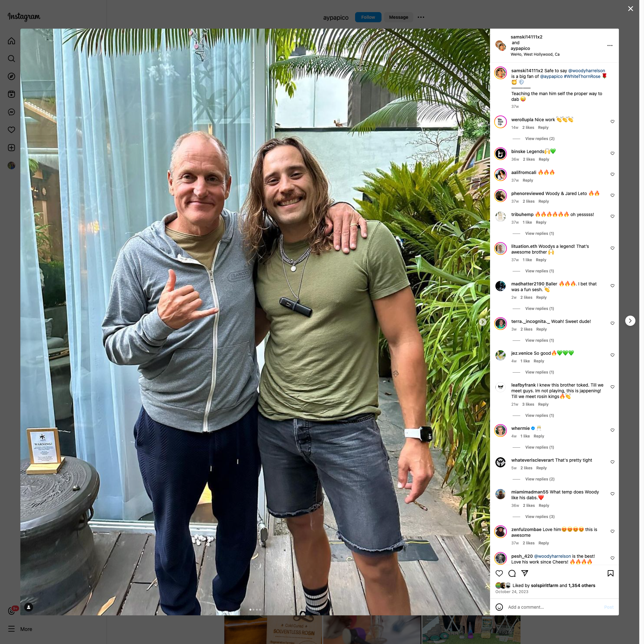Go to next photo in carousel
This screenshot has height=644, width=644.
pyautogui.click(x=482, y=322)
